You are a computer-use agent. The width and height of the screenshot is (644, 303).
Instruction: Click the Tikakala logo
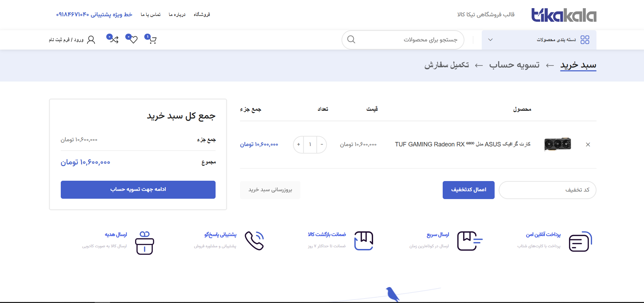tap(564, 15)
